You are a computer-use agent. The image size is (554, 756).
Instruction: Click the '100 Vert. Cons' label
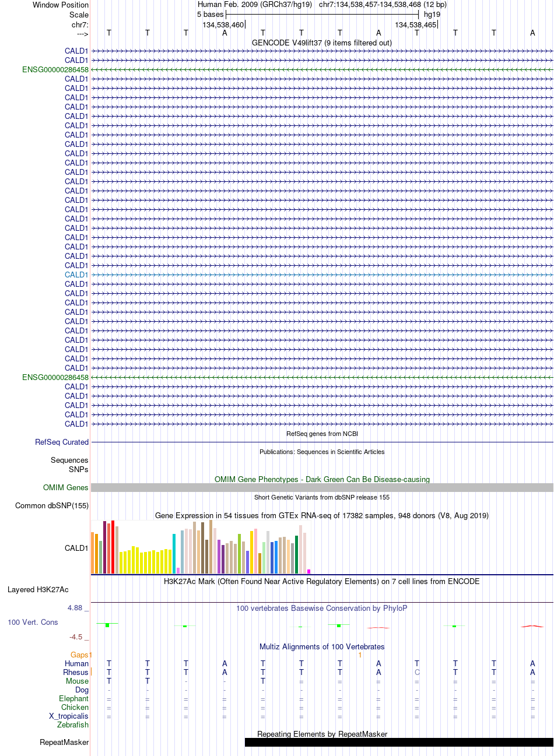click(x=33, y=622)
